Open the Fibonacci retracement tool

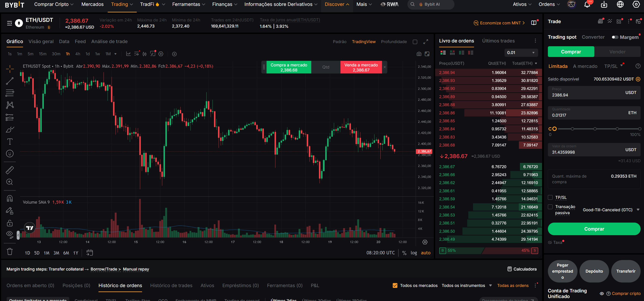coord(10,93)
